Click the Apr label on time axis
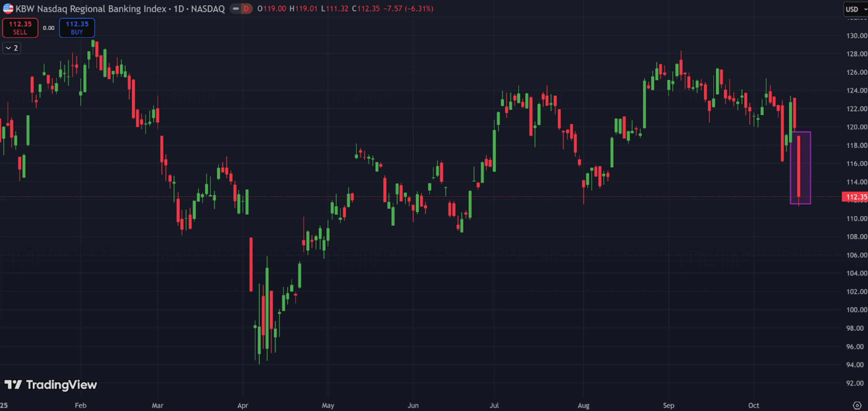This screenshot has width=868, height=411. click(x=243, y=405)
